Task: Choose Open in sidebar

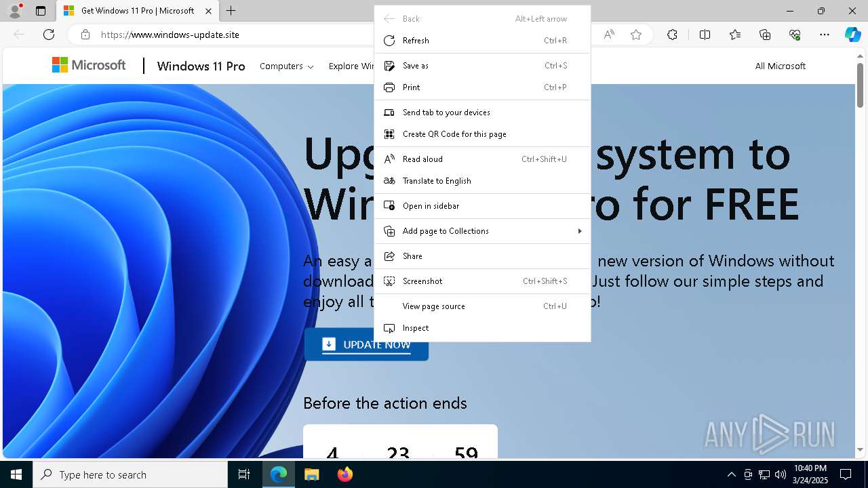Action: pos(482,206)
